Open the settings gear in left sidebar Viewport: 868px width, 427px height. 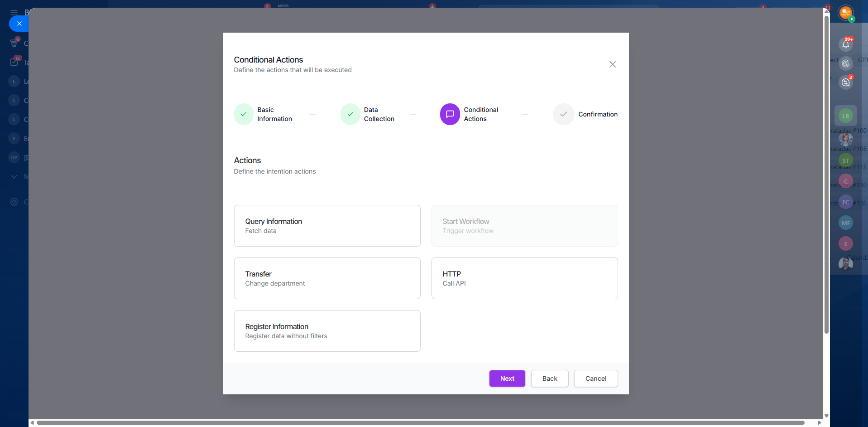14,202
